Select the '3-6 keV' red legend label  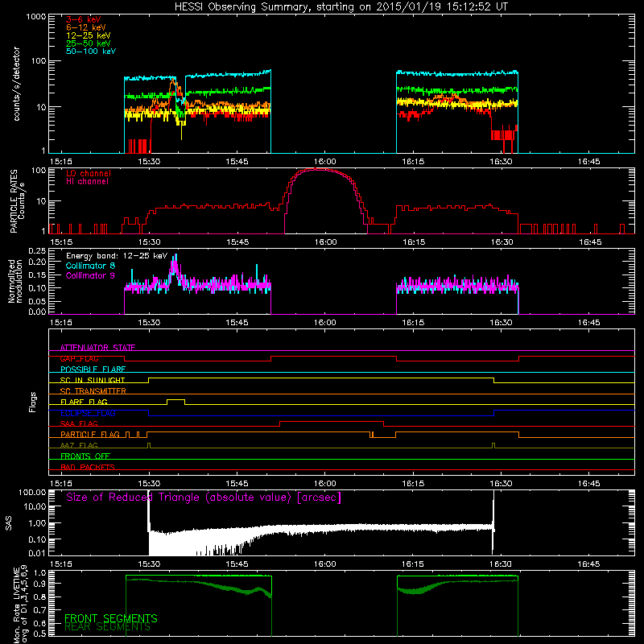point(84,19)
